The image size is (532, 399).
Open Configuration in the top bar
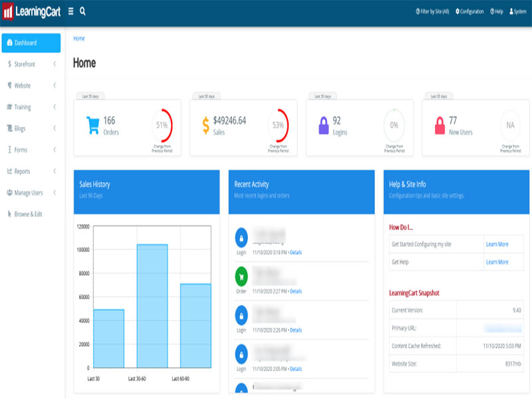click(469, 11)
